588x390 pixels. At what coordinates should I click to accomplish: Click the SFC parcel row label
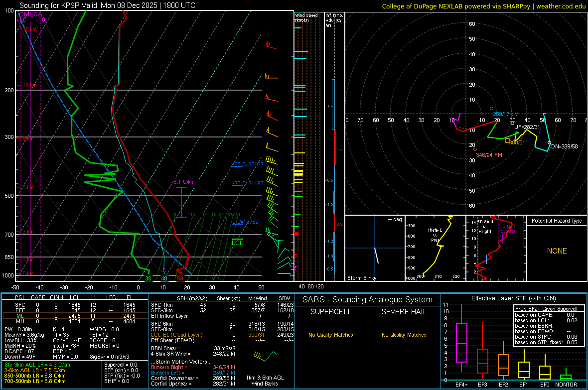20,305
